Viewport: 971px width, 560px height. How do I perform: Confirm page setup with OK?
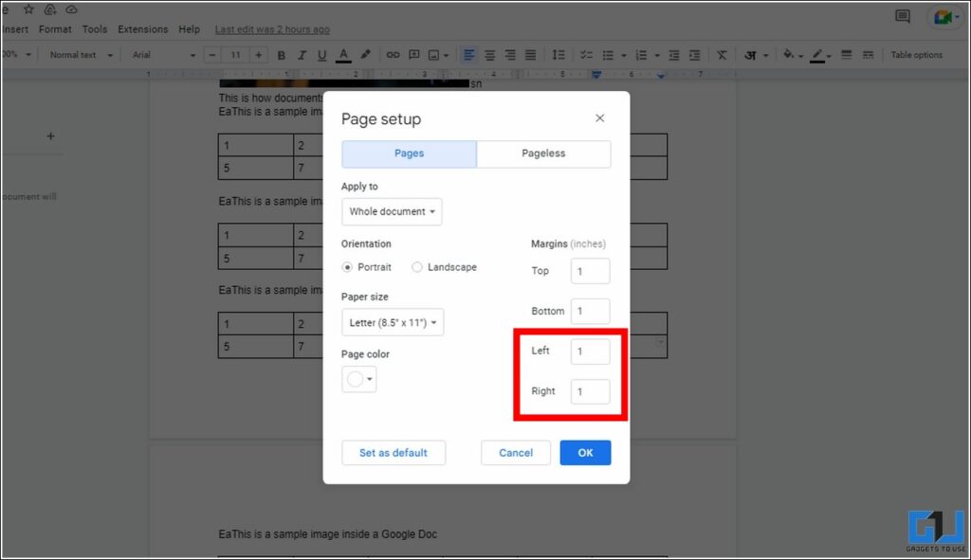coord(585,453)
